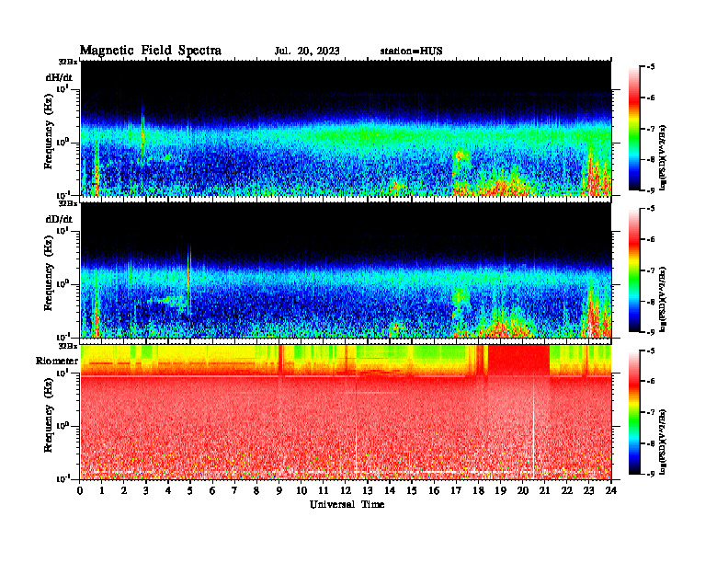Click hour 12 on the Universal Time axis
Viewport: 728px width, 563px height.
[346, 490]
